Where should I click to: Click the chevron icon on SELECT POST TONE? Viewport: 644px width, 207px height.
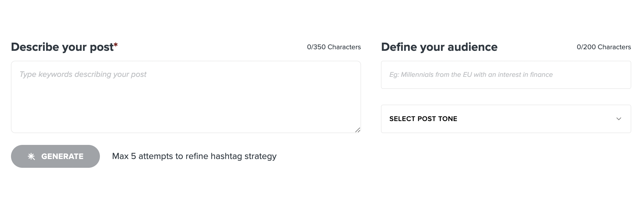coord(619,119)
